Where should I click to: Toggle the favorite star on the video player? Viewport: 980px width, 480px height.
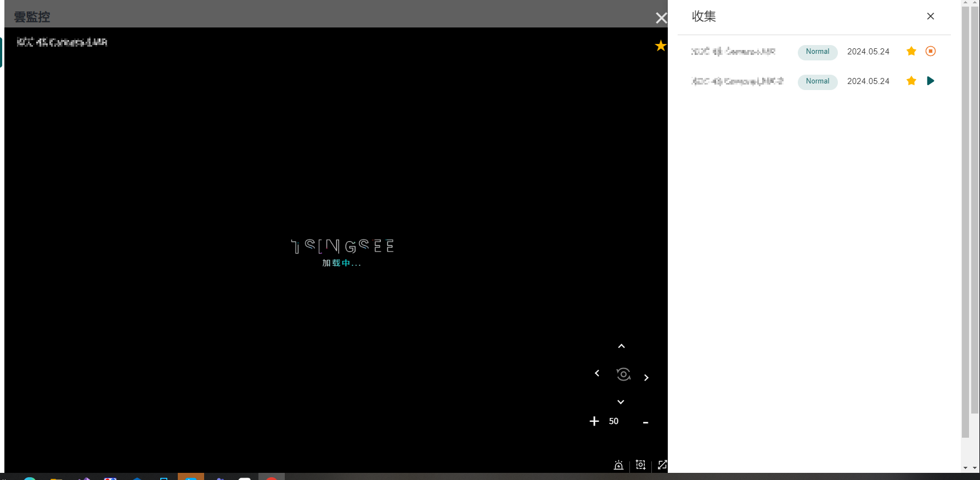(x=661, y=46)
